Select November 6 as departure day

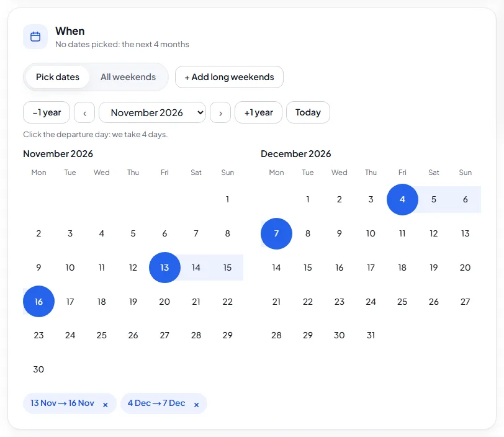[x=164, y=233]
